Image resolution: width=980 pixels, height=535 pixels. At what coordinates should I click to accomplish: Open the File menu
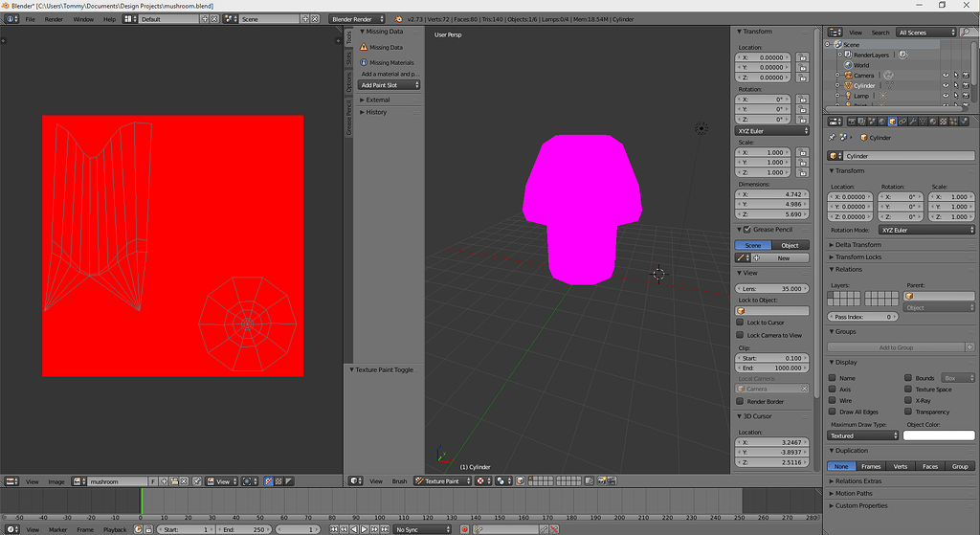(x=30, y=19)
